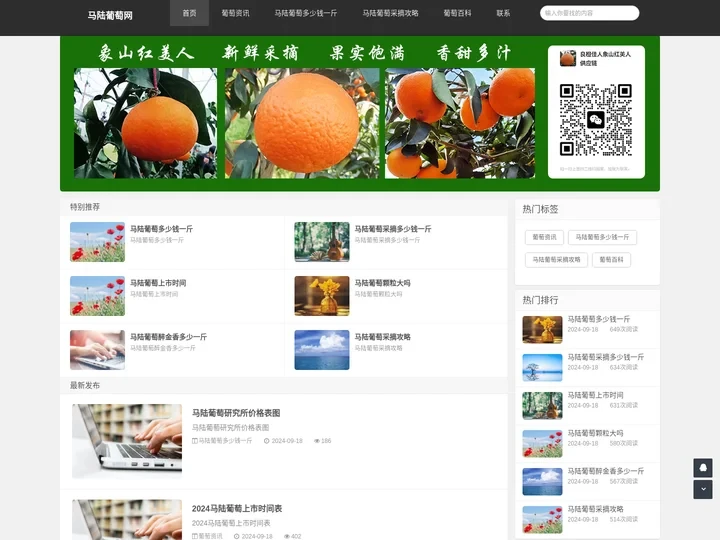Select the 马陆葡萄采摘攻略 hot tag
720x540 pixels.
[557, 259]
